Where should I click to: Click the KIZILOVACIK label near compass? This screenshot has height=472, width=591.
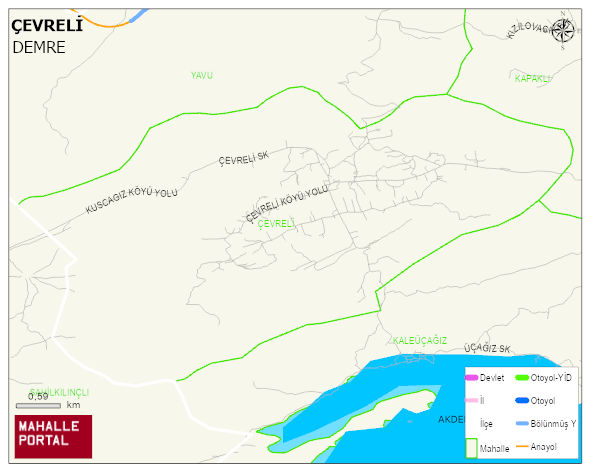(529, 29)
